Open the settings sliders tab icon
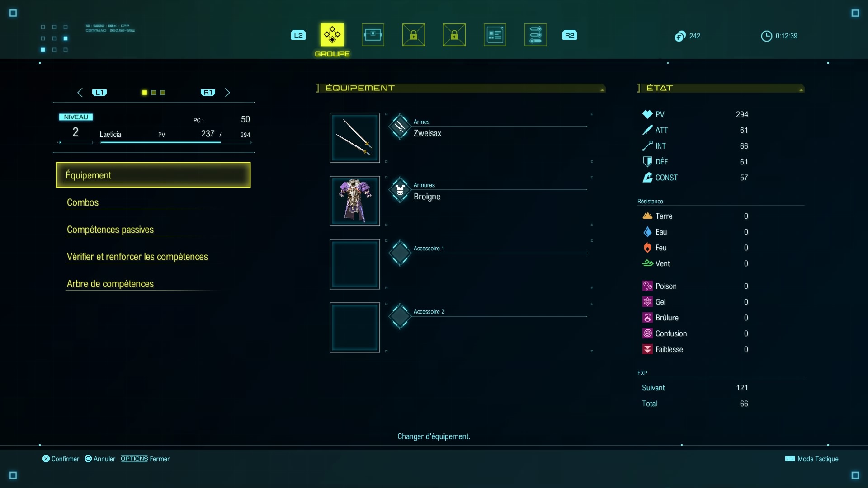Image resolution: width=868 pixels, height=488 pixels. 536,35
